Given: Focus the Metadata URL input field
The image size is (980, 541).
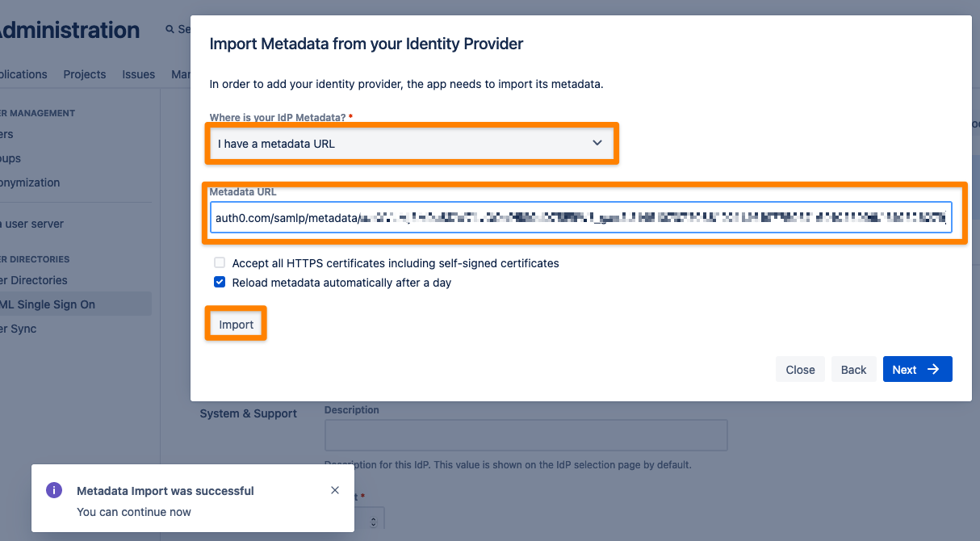Looking at the screenshot, I should point(581,218).
